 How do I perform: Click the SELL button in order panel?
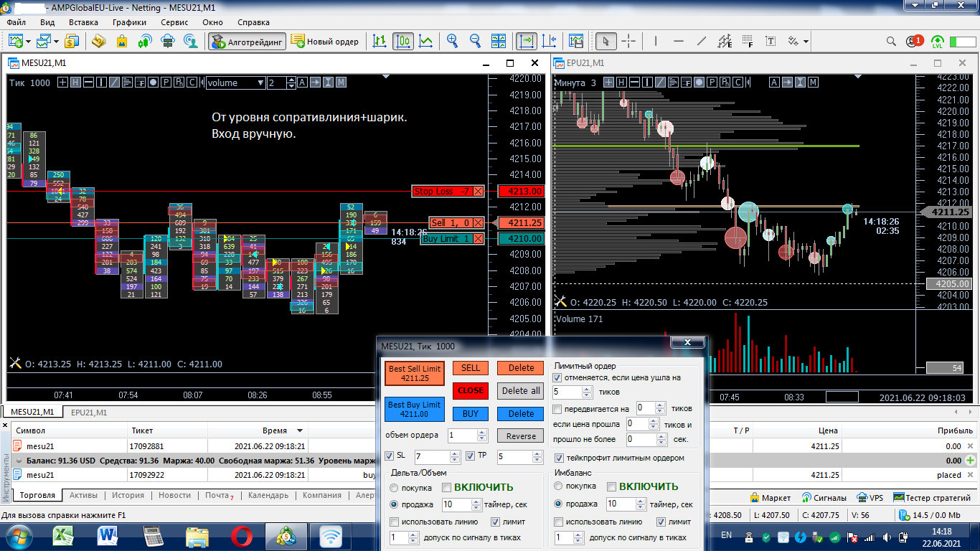click(x=471, y=368)
